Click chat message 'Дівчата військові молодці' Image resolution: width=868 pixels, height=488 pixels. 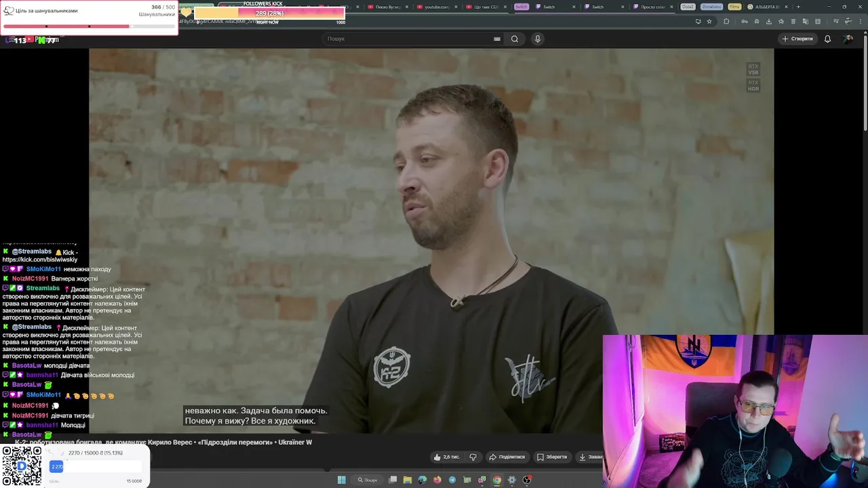pyautogui.click(x=98, y=375)
